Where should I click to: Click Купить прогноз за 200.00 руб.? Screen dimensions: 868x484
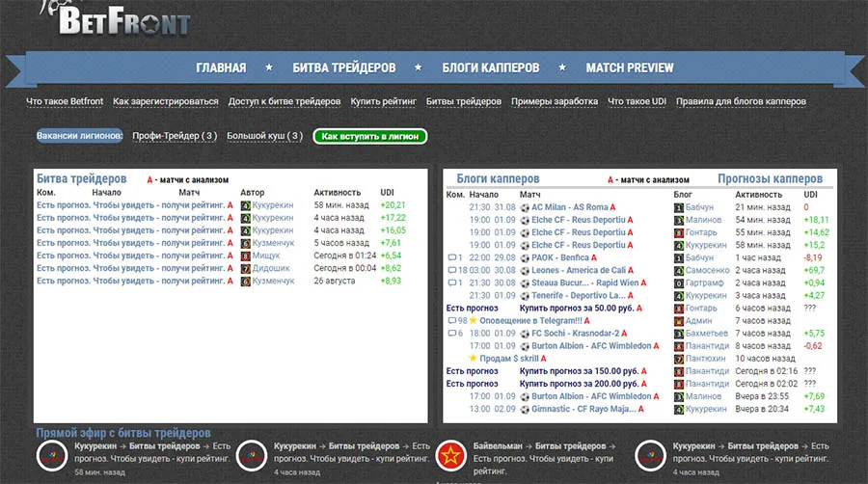pyautogui.click(x=579, y=384)
